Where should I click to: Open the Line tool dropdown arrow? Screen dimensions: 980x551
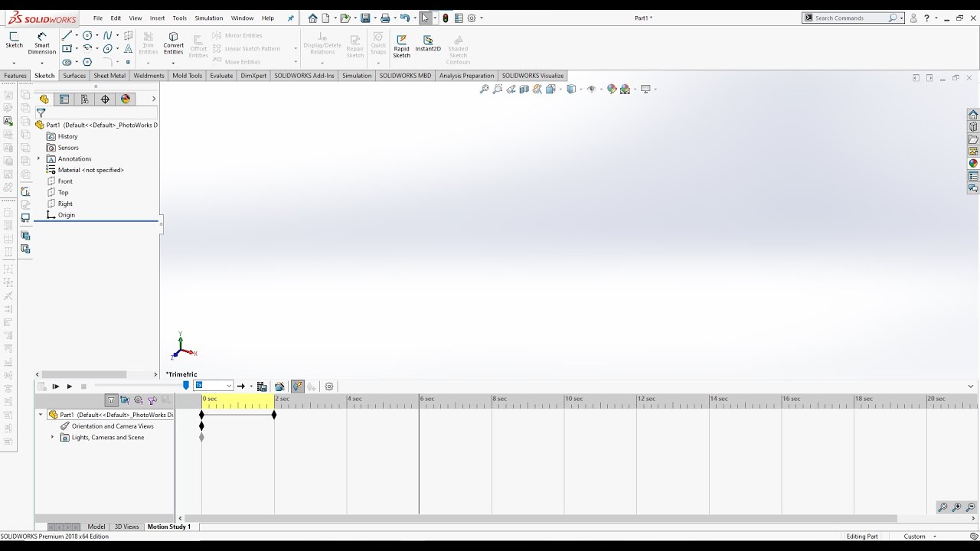pos(77,35)
